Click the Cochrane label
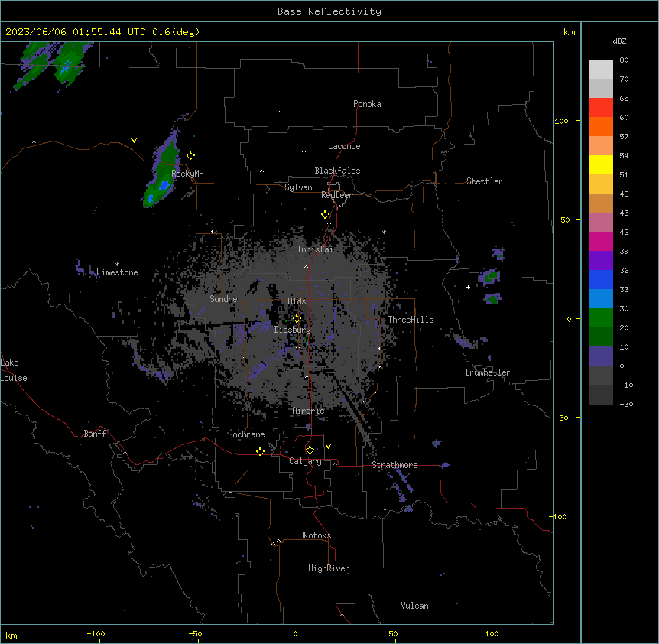 (x=246, y=434)
